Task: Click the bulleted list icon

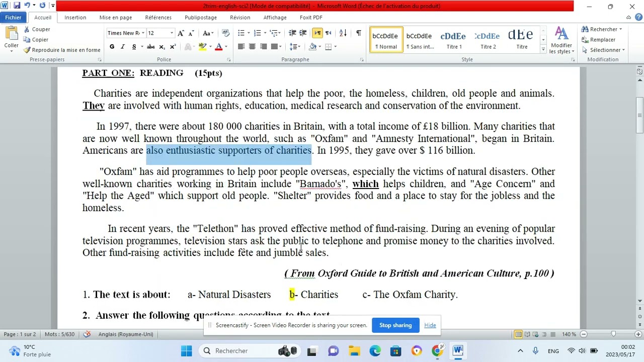Action: click(241, 33)
